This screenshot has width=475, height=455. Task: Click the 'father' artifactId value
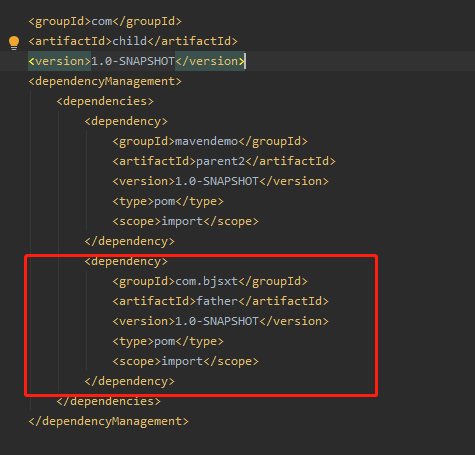217,301
